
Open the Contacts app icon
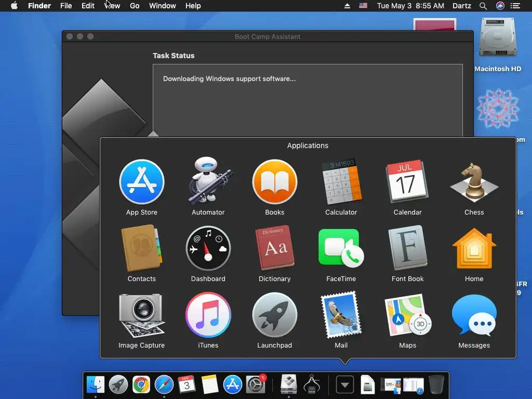click(142, 248)
